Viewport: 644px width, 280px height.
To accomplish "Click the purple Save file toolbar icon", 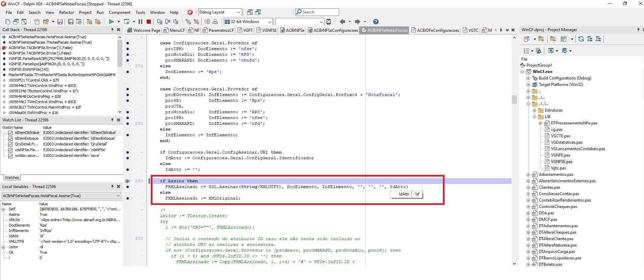I will [x=60, y=22].
